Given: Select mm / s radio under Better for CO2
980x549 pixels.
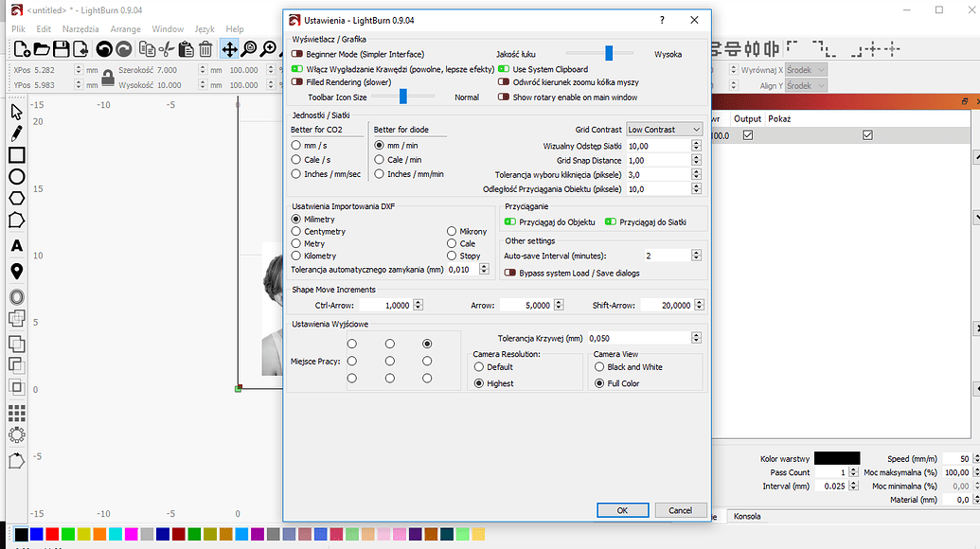Looking at the screenshot, I should tap(296, 145).
